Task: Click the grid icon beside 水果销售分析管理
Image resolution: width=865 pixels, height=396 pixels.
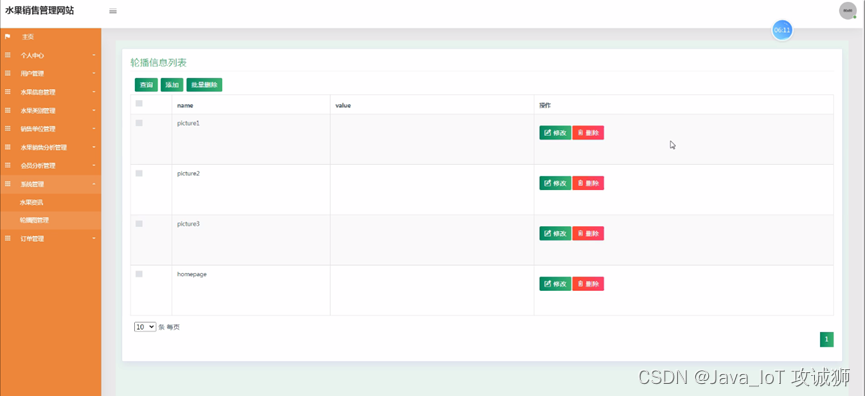Action: (8, 147)
